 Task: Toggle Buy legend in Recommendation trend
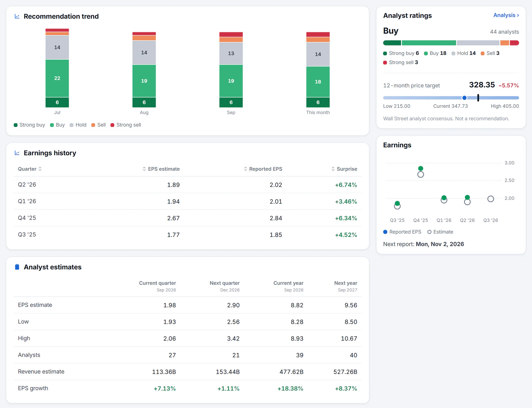click(x=57, y=125)
